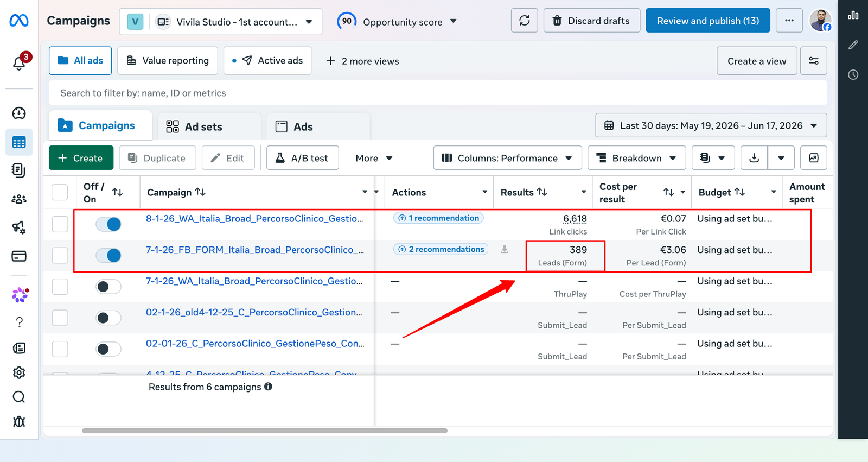
Task: Switch to the Ad sets tab
Action: 209,126
